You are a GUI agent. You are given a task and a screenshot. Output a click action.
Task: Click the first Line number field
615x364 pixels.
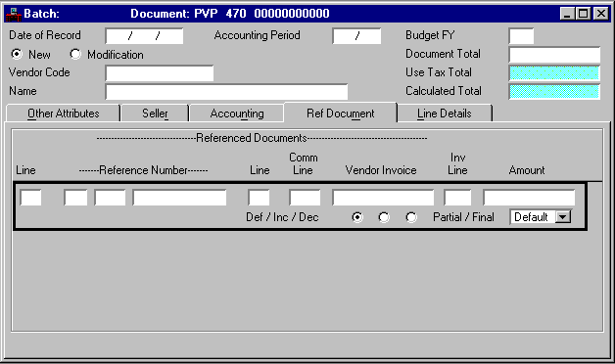[30, 198]
